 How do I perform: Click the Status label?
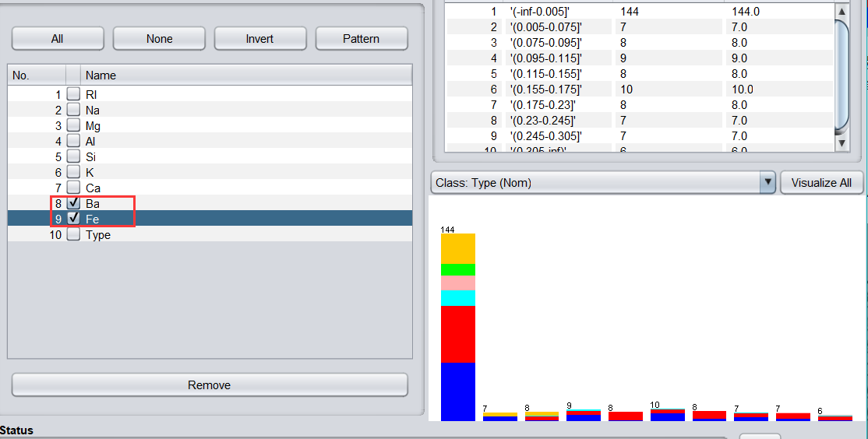tap(16, 430)
